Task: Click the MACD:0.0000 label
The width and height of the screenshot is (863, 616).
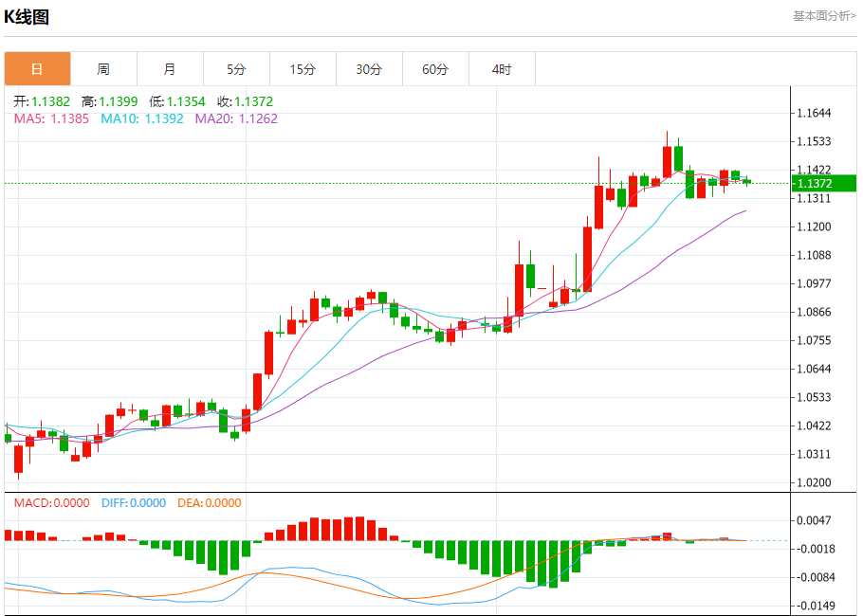Action: (52, 502)
